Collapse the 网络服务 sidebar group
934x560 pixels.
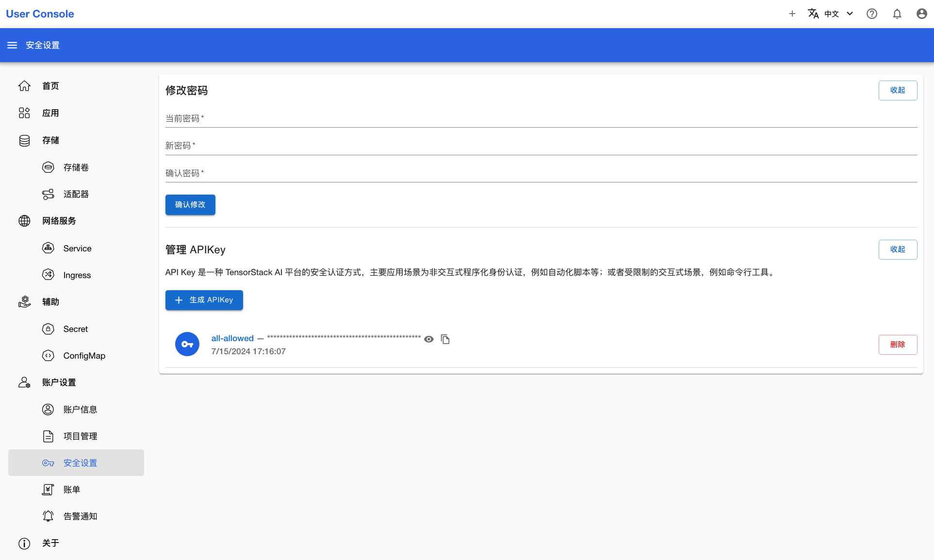[x=76, y=221]
